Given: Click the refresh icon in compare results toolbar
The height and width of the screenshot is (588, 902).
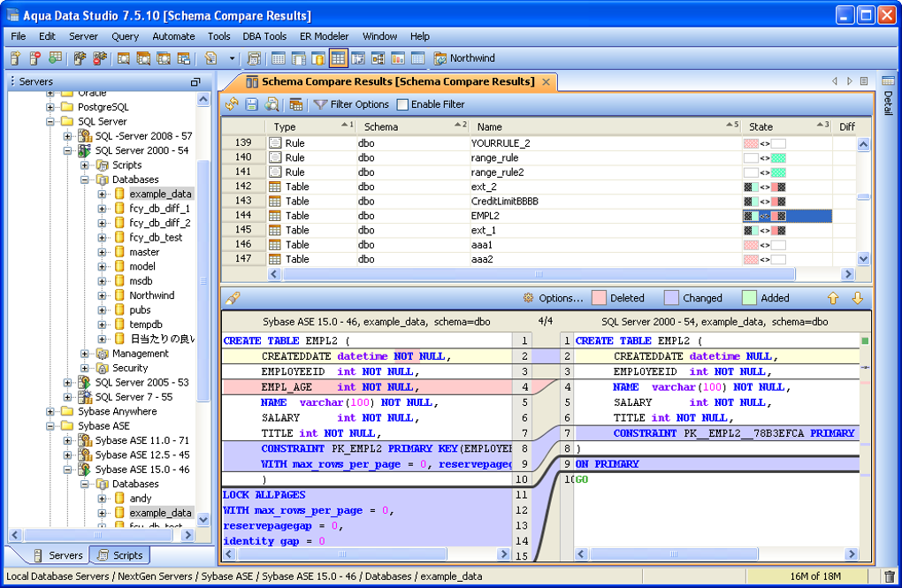Looking at the screenshot, I should click(x=232, y=104).
